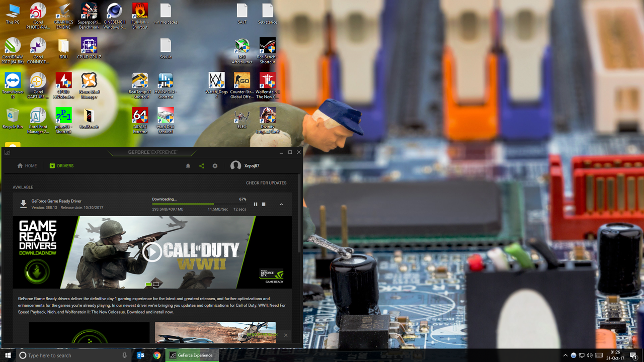
Task: Select FurMark shortcut desktop icon
Action: click(x=140, y=16)
